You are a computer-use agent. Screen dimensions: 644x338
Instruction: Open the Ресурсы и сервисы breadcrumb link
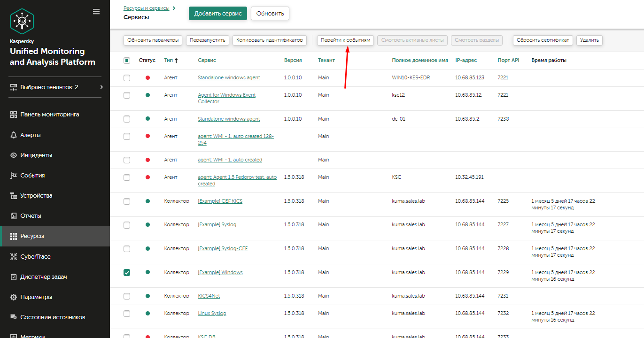tap(147, 8)
